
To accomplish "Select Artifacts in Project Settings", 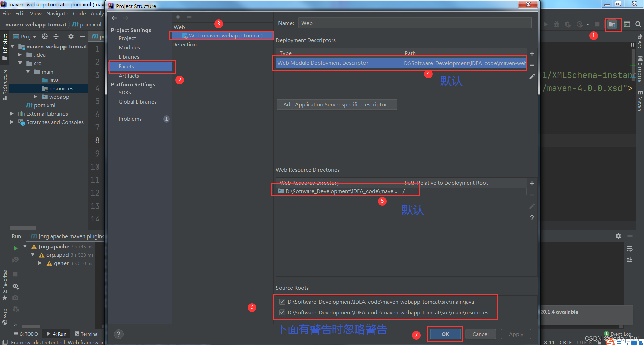I will 129,76.
